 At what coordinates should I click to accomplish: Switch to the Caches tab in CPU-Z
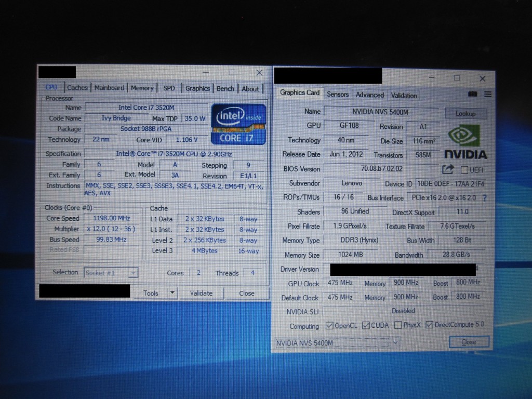tap(77, 87)
